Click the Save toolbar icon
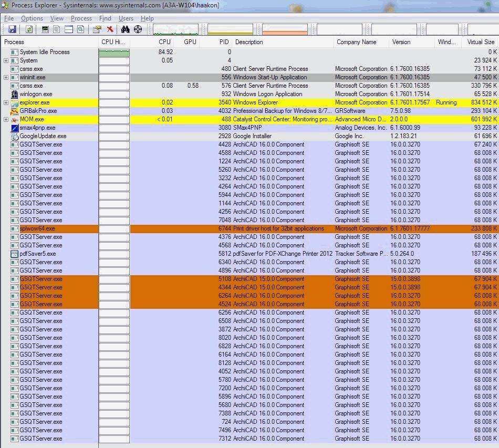 tap(12, 29)
